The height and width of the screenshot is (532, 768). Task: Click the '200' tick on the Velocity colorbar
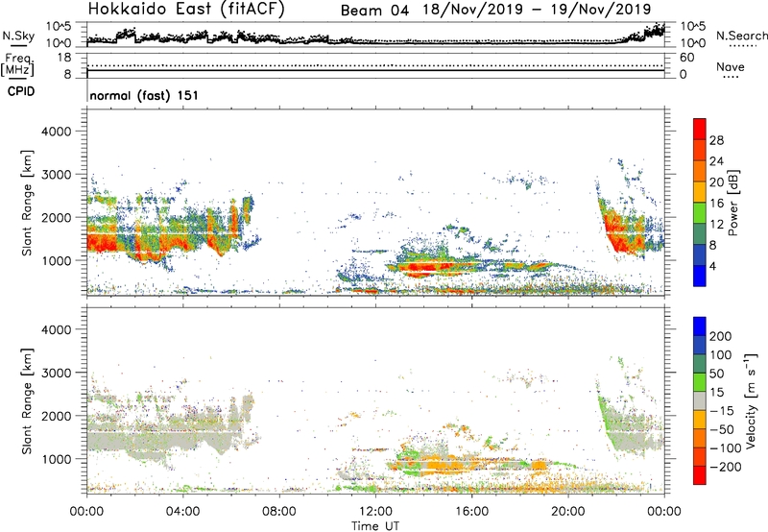point(721,336)
